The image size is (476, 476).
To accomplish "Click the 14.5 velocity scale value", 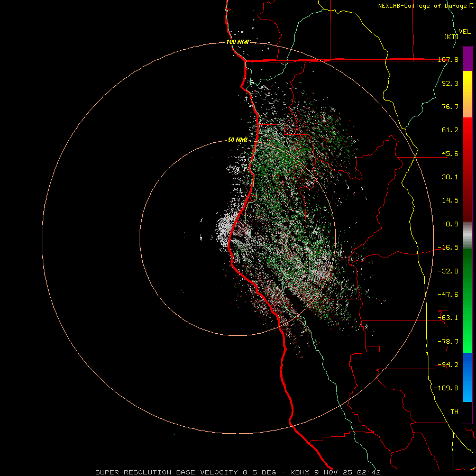I will click(x=450, y=200).
